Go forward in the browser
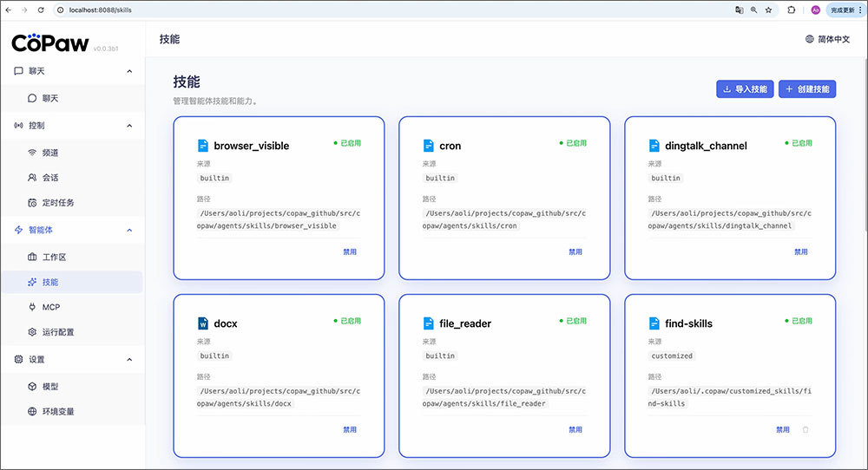The height and width of the screenshot is (470, 868). point(24,10)
